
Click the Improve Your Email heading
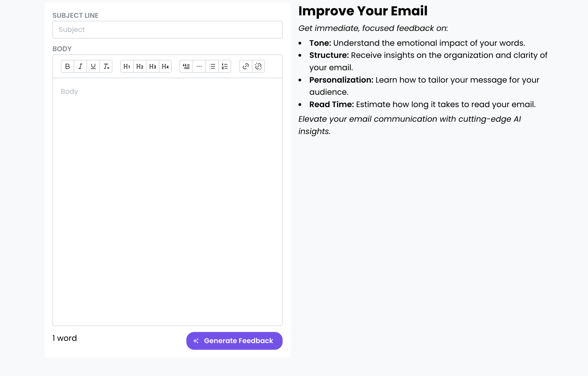pyautogui.click(x=363, y=11)
